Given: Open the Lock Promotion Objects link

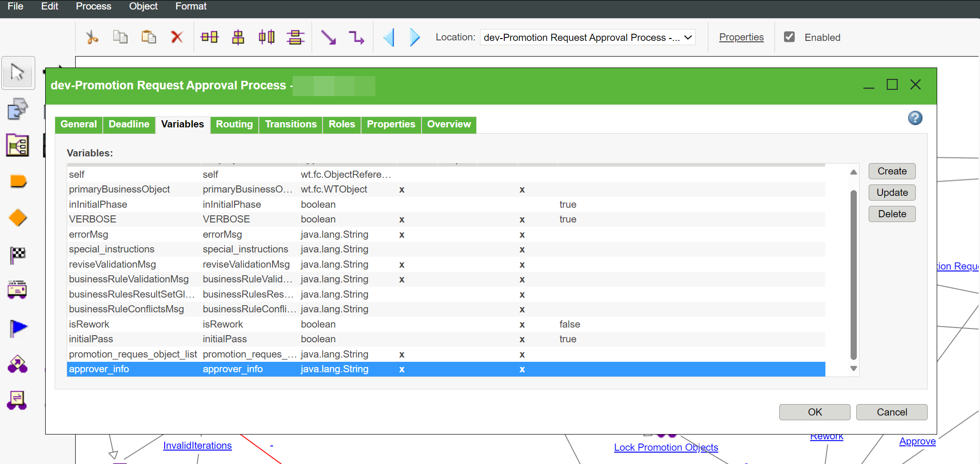Looking at the screenshot, I should [x=666, y=447].
